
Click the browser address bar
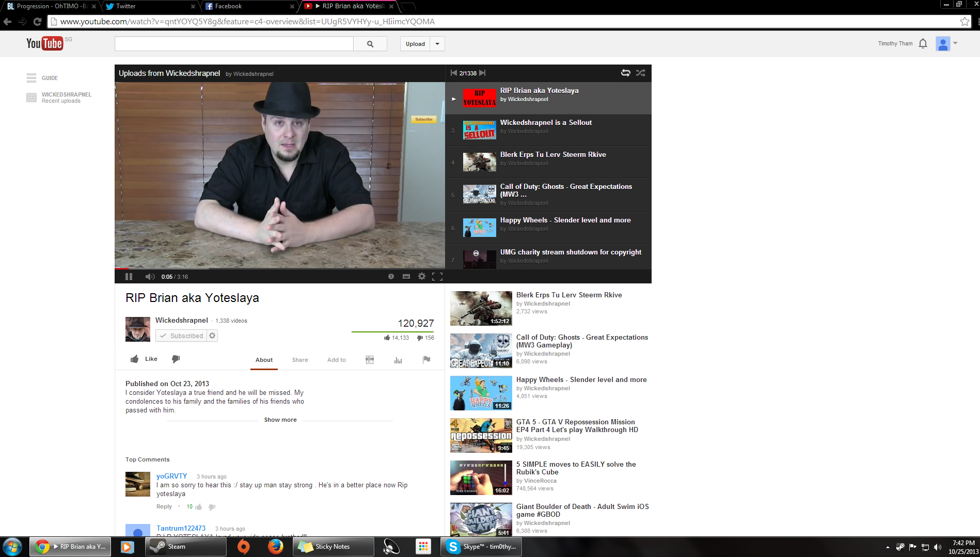[503, 22]
